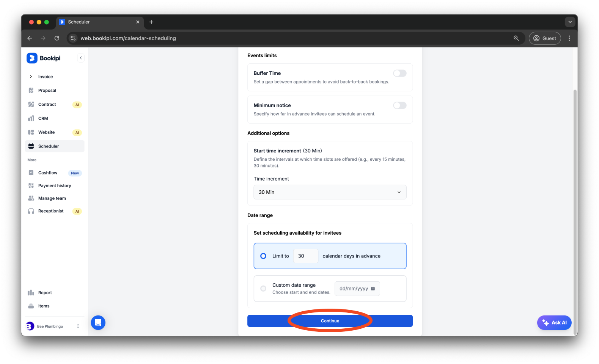Open the chat support bubble icon
Screen dimensions: 599x364
98,323
